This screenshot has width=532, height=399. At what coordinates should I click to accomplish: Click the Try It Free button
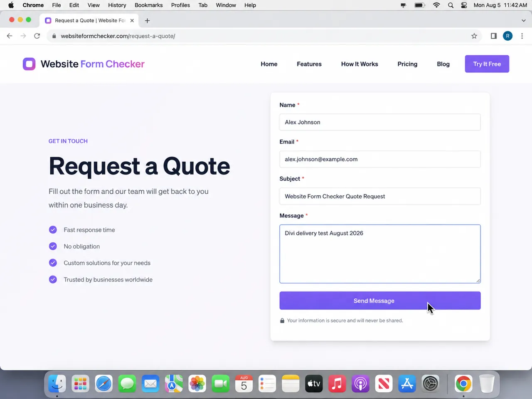pos(487,64)
